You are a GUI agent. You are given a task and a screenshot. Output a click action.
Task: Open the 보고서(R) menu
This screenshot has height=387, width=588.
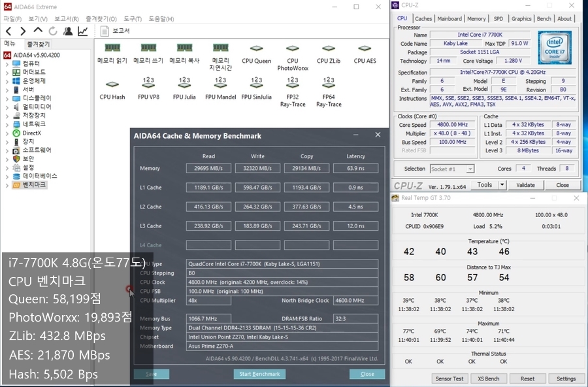pyautogui.click(x=67, y=19)
